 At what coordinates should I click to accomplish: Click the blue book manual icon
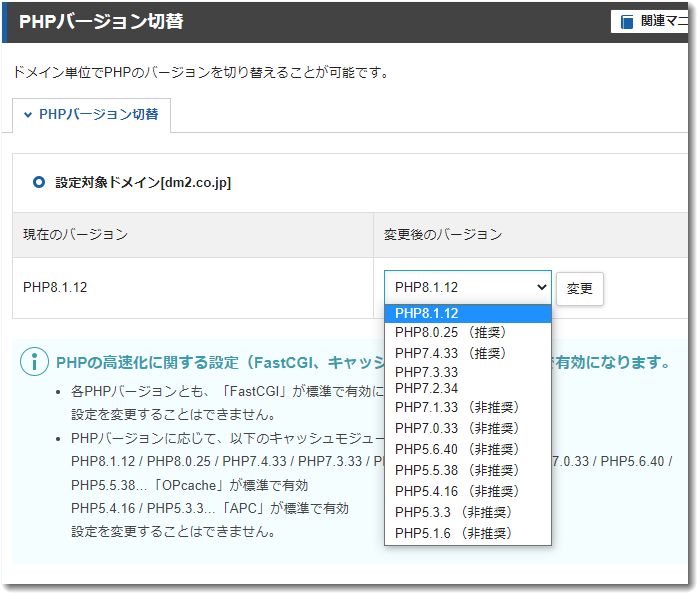click(x=626, y=21)
